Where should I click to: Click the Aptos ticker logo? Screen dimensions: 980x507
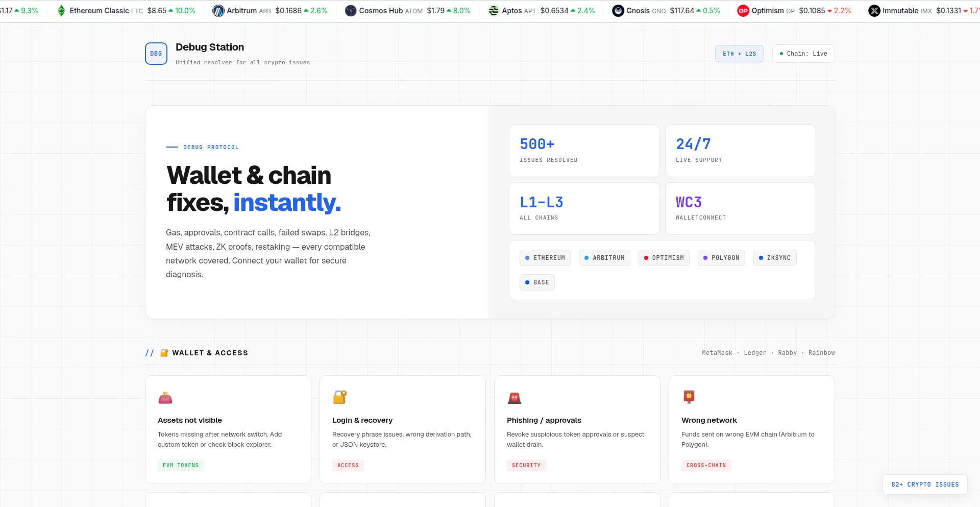click(494, 11)
